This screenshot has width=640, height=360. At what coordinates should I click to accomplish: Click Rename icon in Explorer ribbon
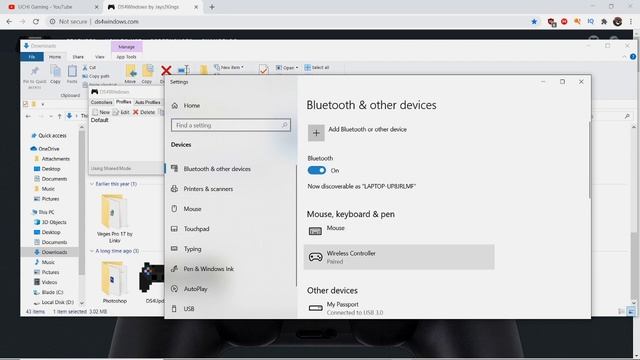click(x=184, y=70)
